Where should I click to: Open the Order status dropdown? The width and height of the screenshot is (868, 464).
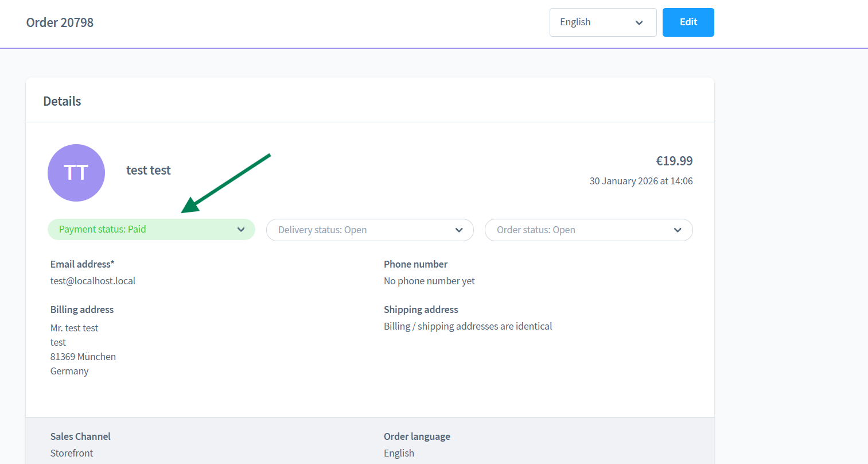[588, 230]
